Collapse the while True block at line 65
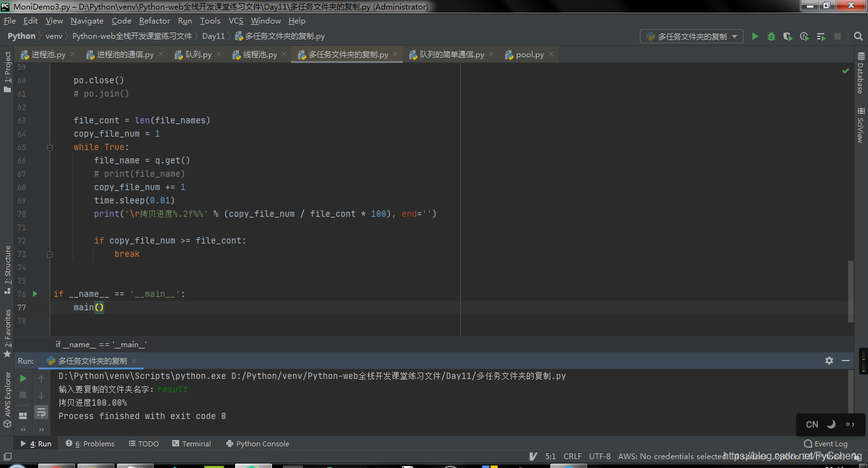 coord(50,147)
